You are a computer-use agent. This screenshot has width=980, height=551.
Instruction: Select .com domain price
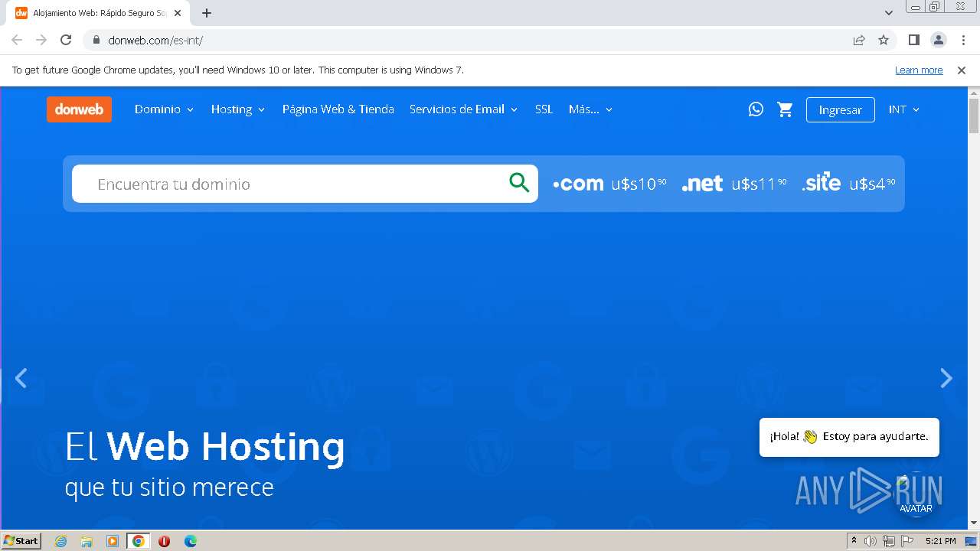[x=610, y=184]
